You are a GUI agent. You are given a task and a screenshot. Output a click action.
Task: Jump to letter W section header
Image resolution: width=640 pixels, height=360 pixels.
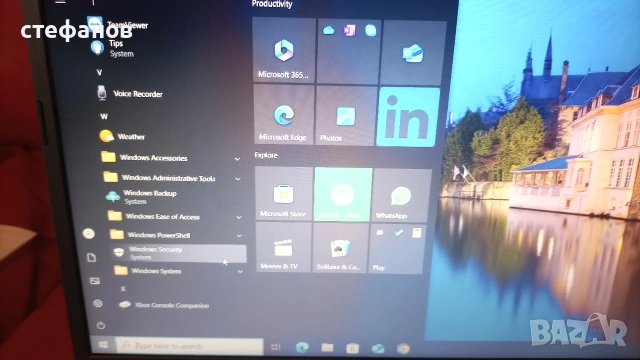click(104, 117)
